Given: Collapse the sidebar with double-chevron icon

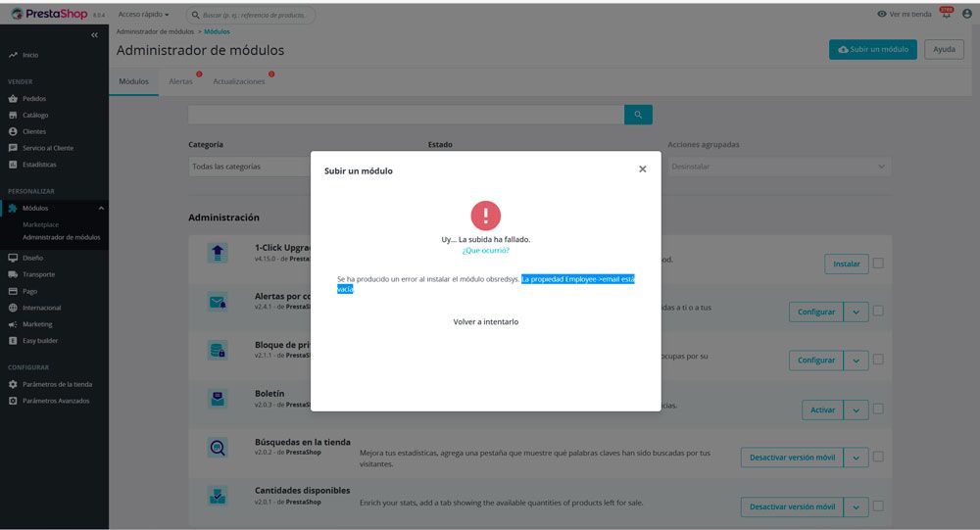Looking at the screenshot, I should pyautogui.click(x=94, y=35).
